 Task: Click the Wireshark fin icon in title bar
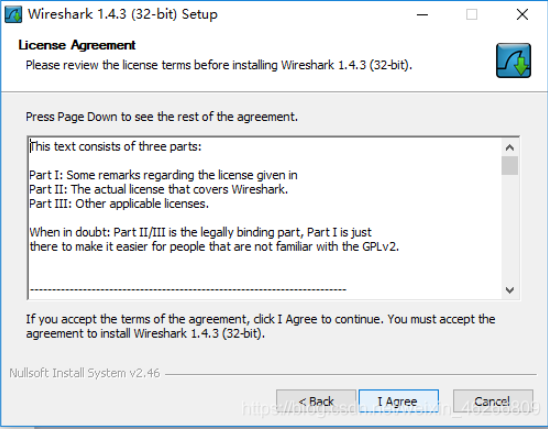(13, 15)
